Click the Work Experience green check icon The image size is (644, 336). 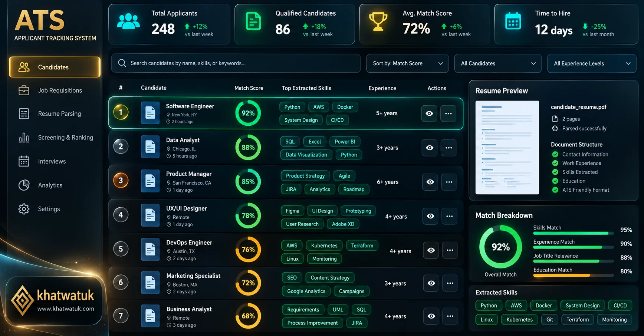coord(555,163)
